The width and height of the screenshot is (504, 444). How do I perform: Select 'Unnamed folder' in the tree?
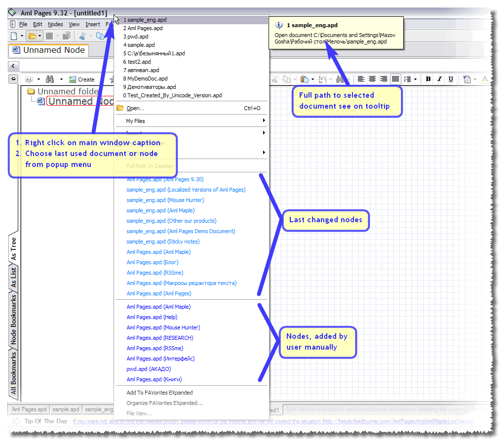pos(68,91)
